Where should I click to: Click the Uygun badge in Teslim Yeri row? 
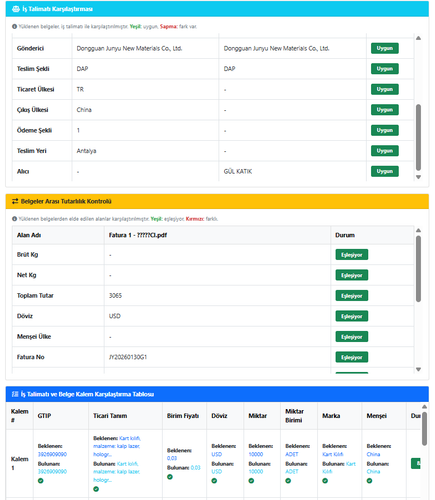click(x=385, y=151)
